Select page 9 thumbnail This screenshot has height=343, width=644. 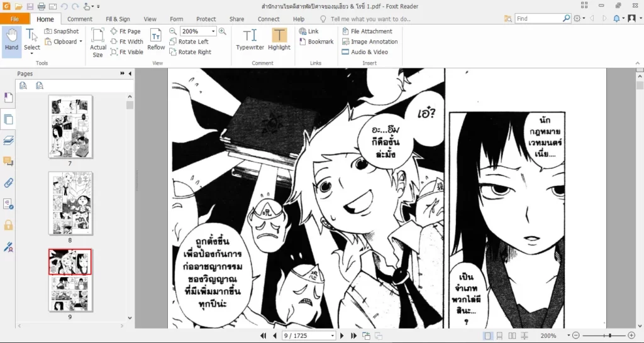click(70, 280)
